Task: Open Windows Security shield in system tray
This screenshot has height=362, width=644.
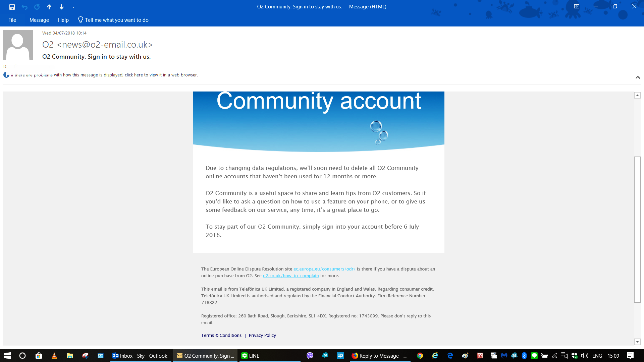Action: click(x=575, y=356)
